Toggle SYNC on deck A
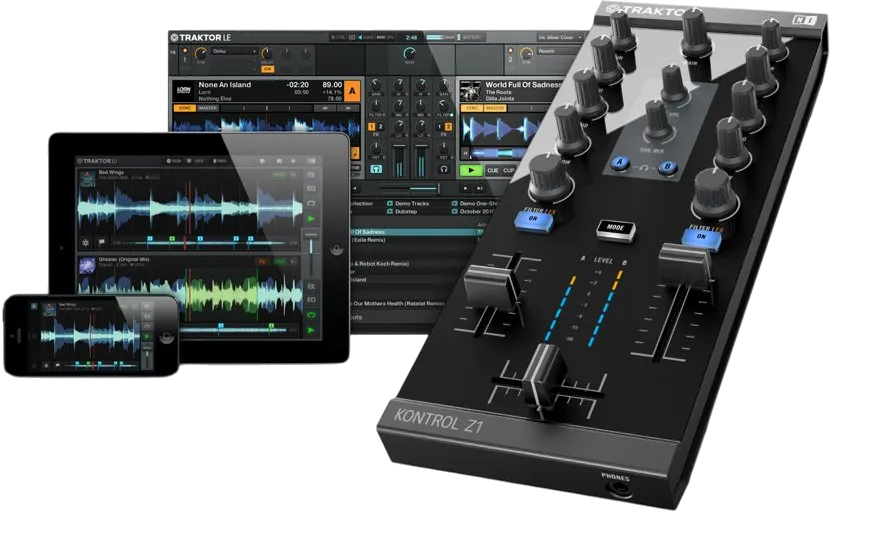Screen dimensions: 878x543 point(185,108)
